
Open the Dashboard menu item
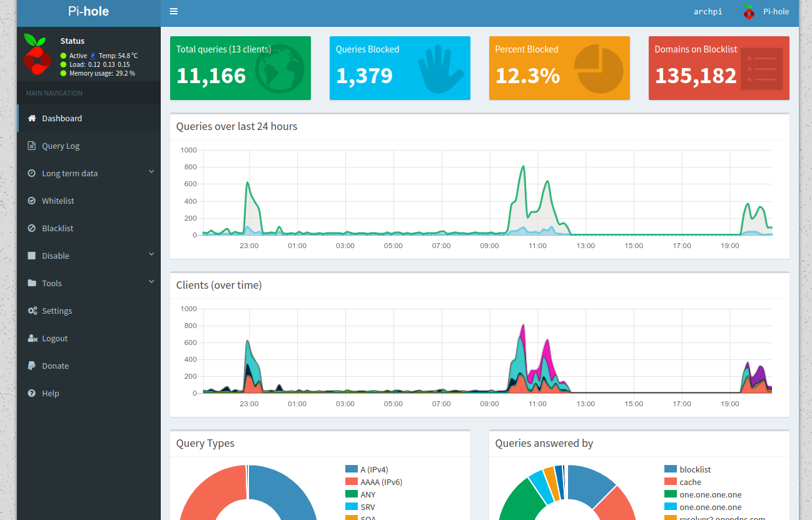[89, 118]
